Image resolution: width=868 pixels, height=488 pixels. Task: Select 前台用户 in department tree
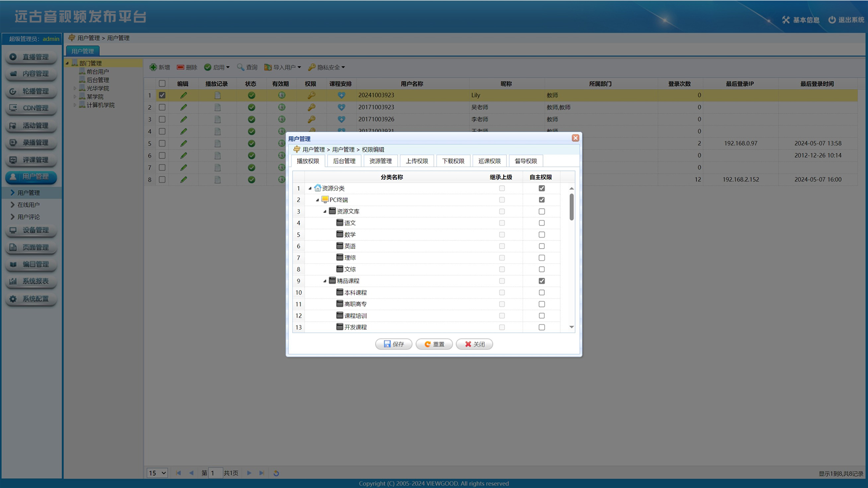coord(98,72)
